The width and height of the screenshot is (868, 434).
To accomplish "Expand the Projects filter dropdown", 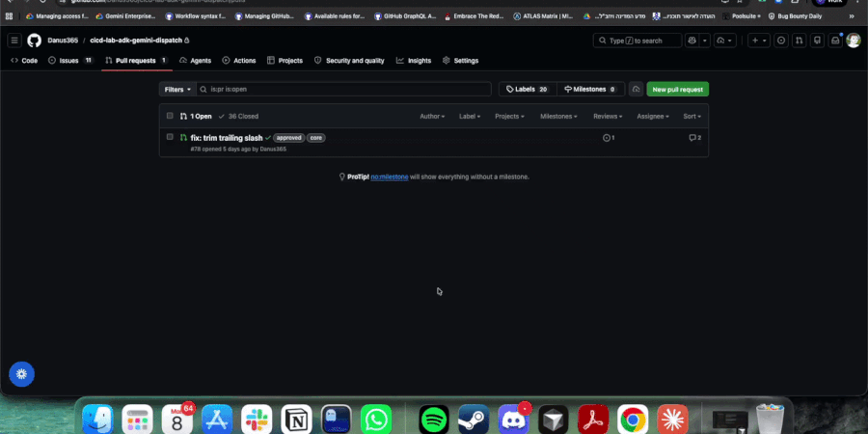I will pos(510,117).
